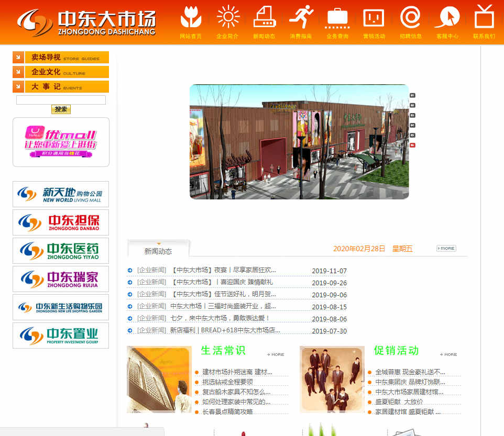Viewport: 504px width, 436px height.
Task: Click the search text field
Action: pos(61,100)
